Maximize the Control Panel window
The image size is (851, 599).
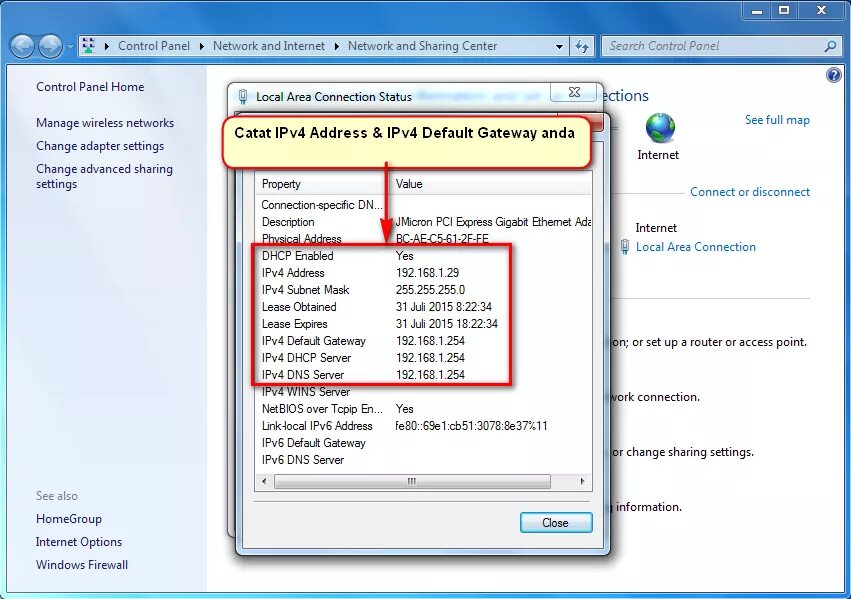tap(784, 10)
